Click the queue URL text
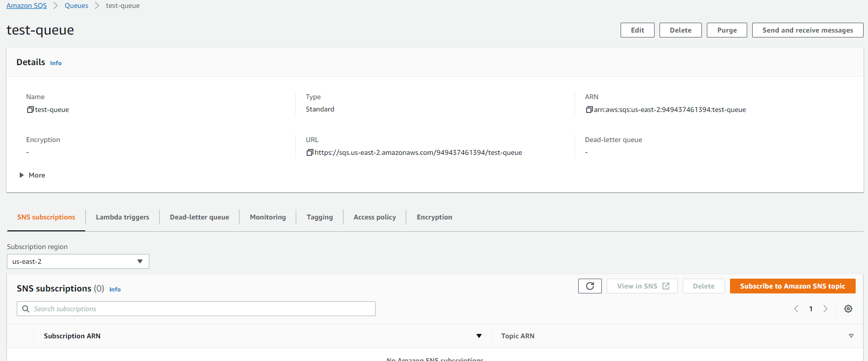868x361 pixels. click(418, 152)
